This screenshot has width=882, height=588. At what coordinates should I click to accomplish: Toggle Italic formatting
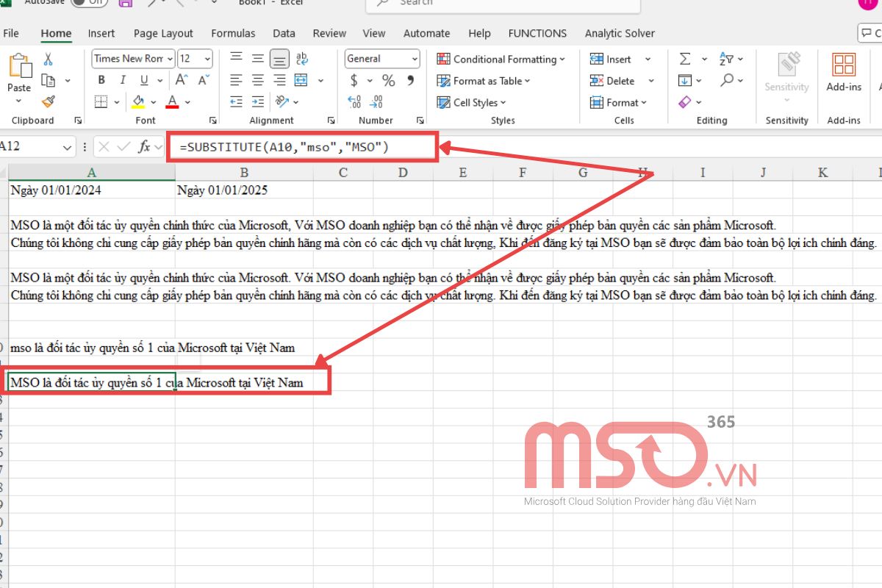coord(123,80)
